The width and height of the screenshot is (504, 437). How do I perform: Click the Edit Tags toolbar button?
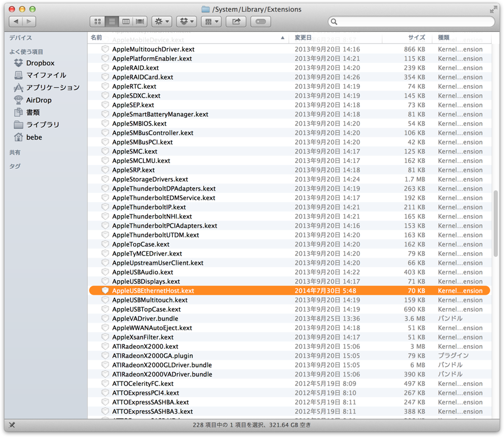pyautogui.click(x=260, y=21)
